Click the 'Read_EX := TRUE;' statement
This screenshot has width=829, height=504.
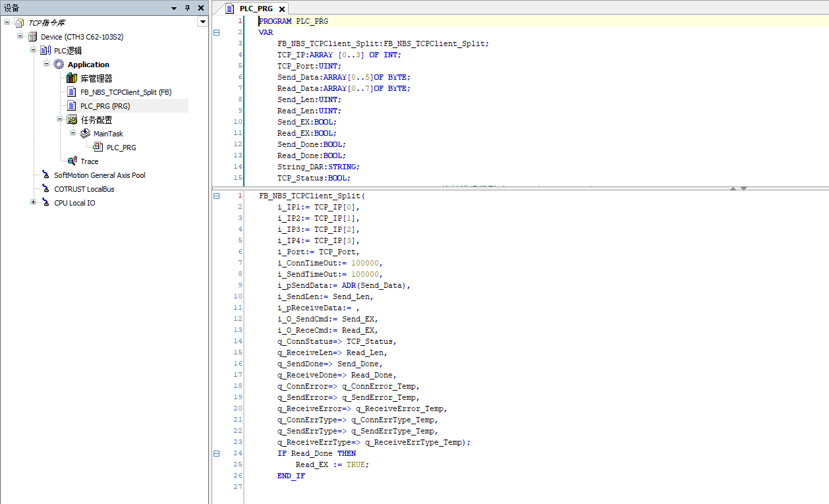tap(332, 464)
